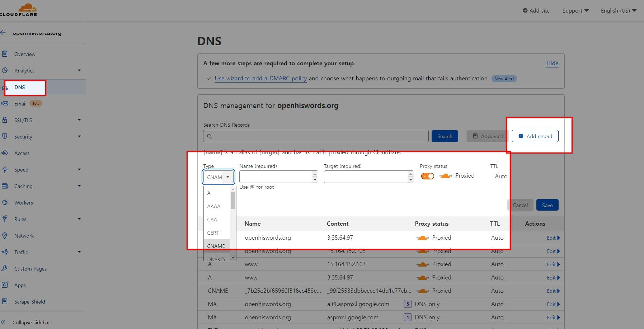Click the Collapse sidebar double-chevron icon

3,323
